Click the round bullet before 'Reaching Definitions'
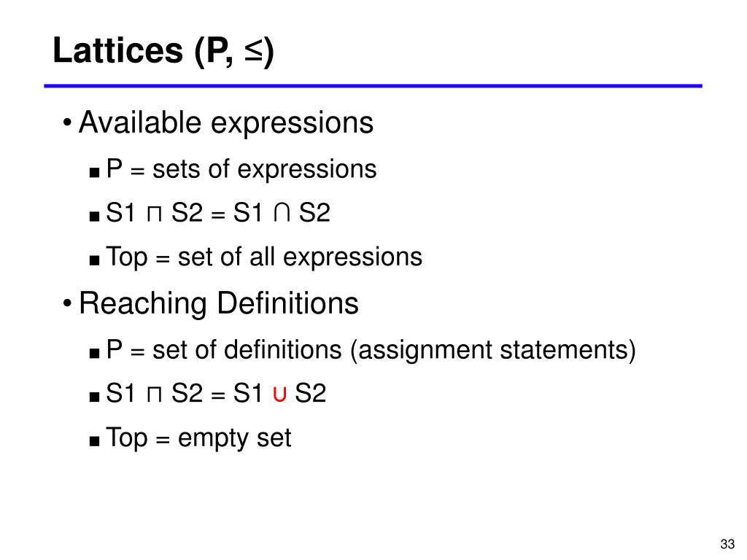 [x=67, y=303]
